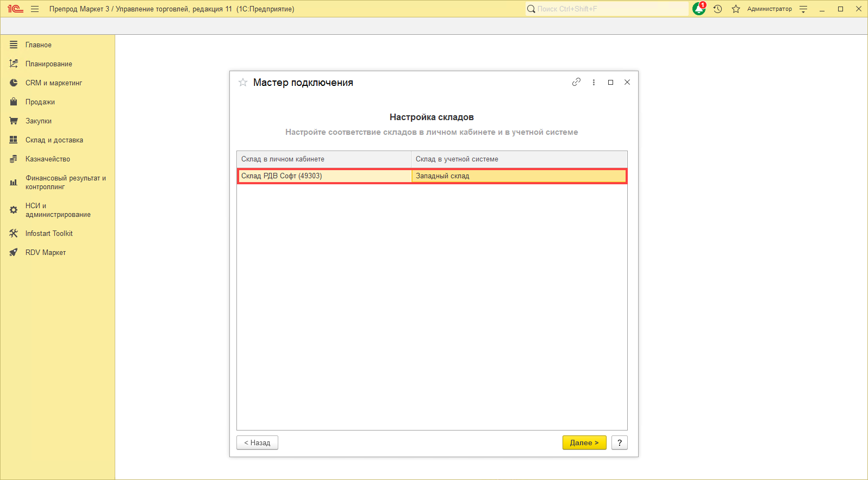Image resolution: width=868 pixels, height=480 pixels.
Task: Click the Далее > button
Action: point(584,442)
